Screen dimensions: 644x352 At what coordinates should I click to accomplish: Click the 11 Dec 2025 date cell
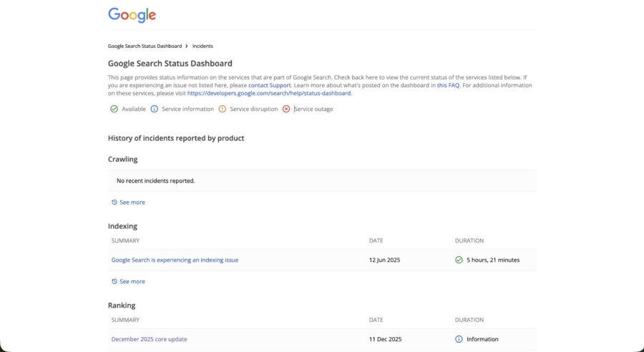click(385, 339)
